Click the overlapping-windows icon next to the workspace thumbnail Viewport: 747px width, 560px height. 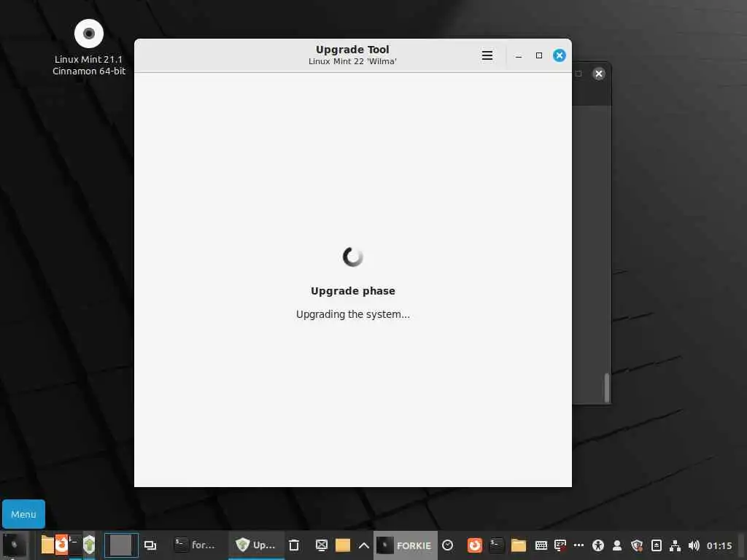pos(150,545)
